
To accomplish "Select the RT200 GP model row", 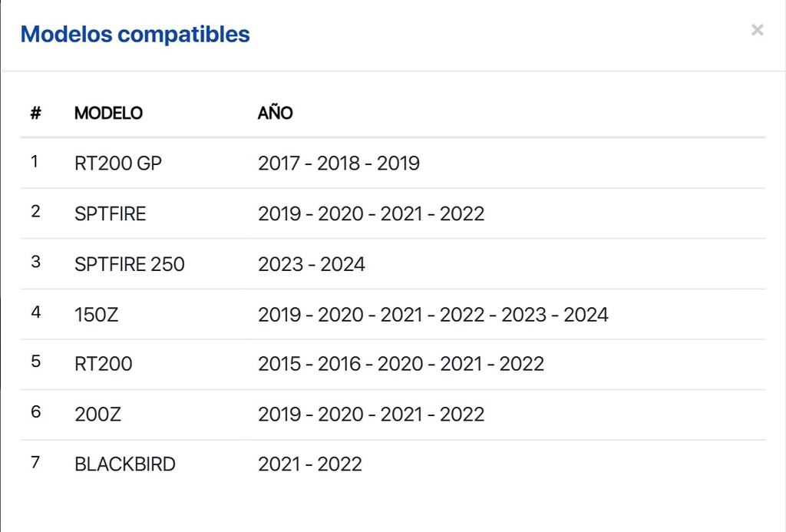I will pos(118,163).
